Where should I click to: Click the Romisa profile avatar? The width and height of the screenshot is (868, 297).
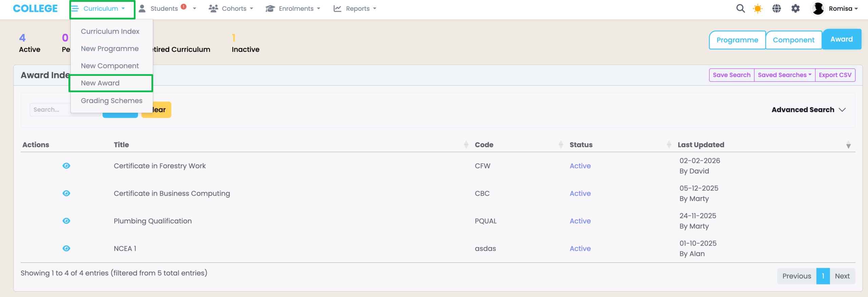[x=818, y=8]
